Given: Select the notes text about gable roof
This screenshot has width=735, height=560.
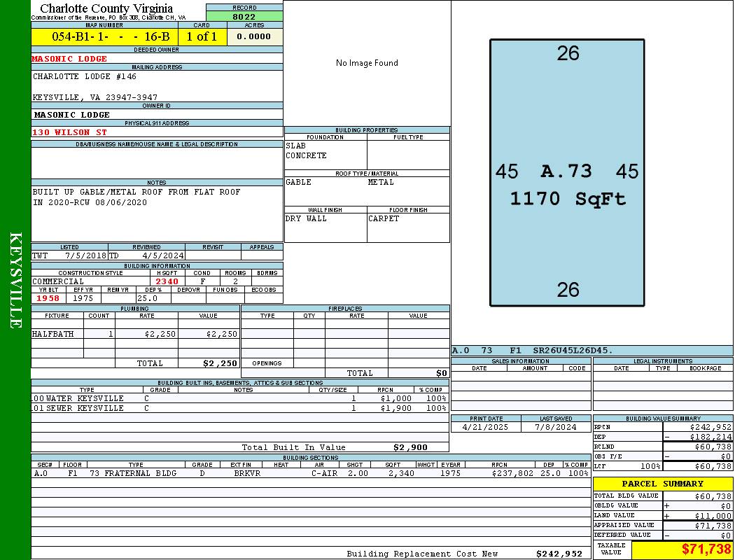Looking at the screenshot, I should [136, 197].
